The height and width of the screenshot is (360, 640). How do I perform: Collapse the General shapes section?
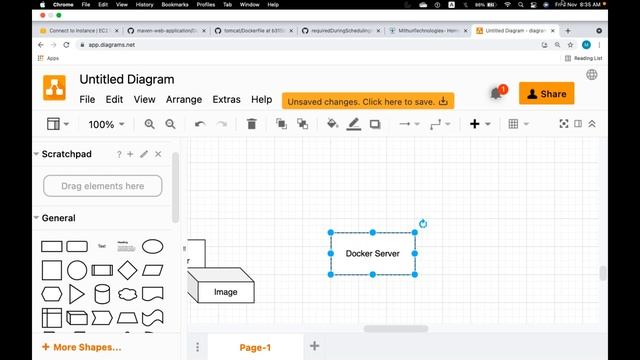tap(36, 218)
